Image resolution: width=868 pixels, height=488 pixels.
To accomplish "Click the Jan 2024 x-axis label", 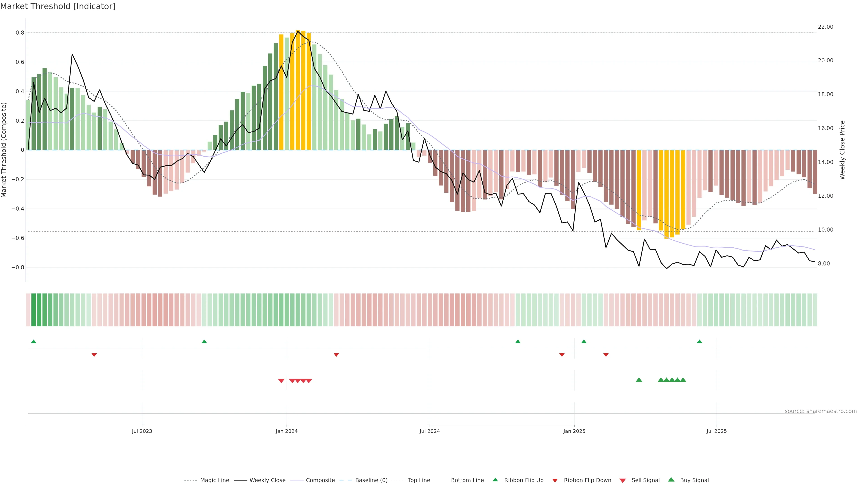I will click(x=286, y=431).
